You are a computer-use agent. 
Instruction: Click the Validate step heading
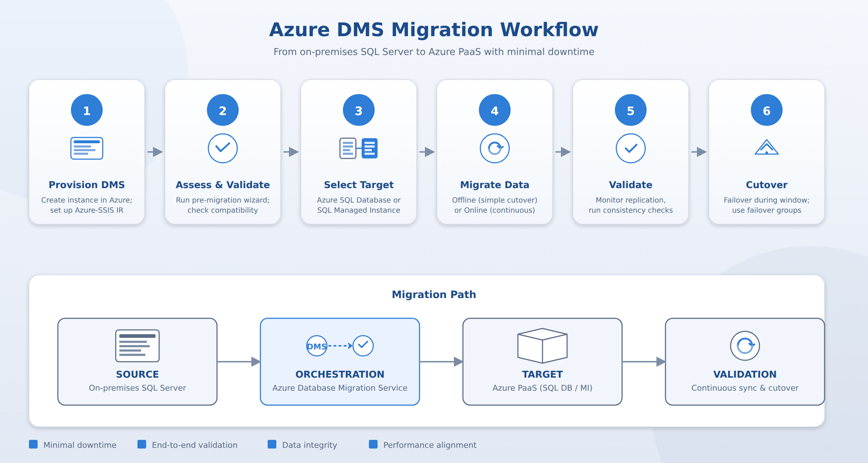coord(631,185)
